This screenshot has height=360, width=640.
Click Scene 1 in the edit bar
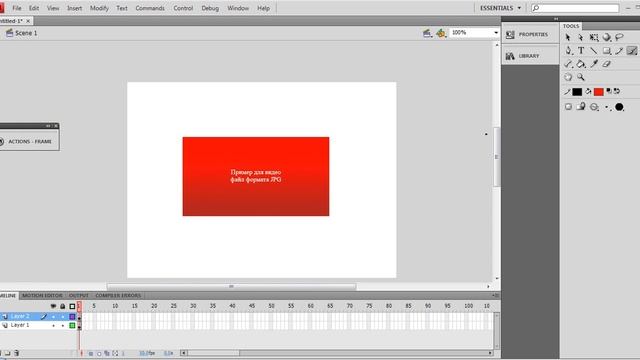pos(22,33)
